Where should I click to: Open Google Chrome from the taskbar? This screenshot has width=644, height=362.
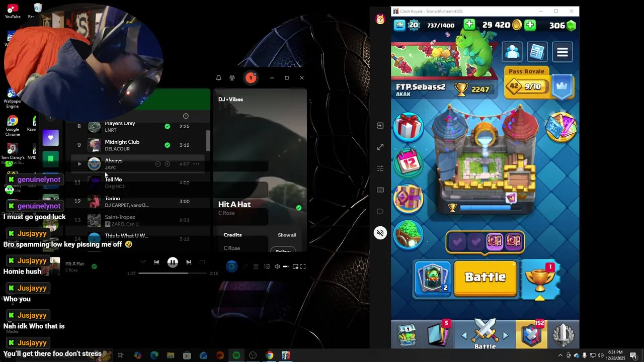pos(269,355)
